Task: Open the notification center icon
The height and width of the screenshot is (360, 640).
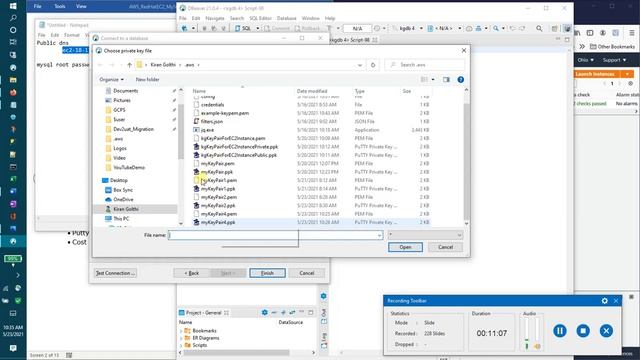Action: (x=13, y=348)
